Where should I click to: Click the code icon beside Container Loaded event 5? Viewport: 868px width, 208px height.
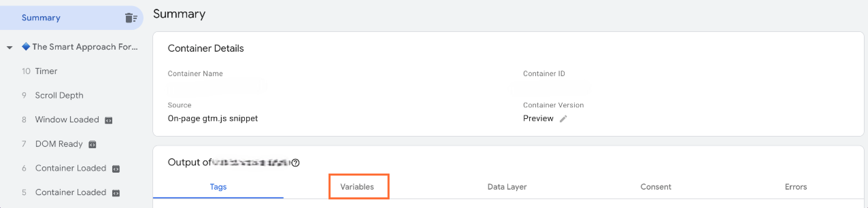click(116, 193)
